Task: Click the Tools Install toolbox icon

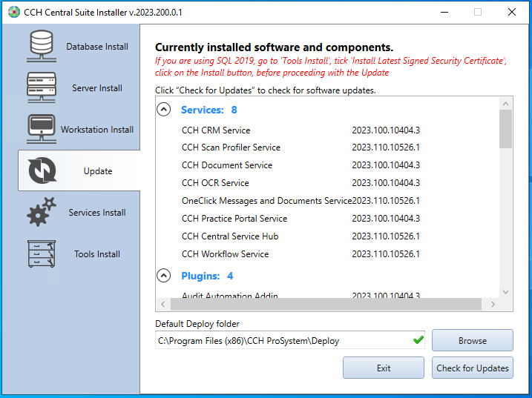Action: (x=42, y=253)
